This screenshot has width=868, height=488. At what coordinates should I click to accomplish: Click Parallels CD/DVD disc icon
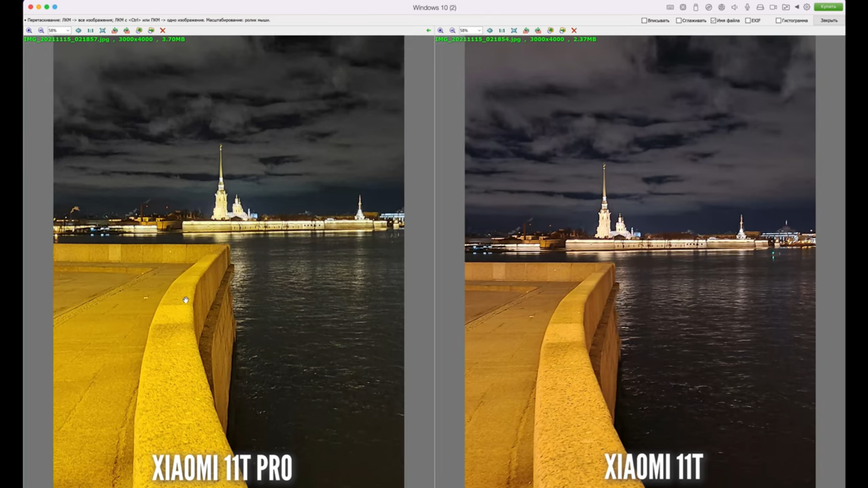click(x=709, y=7)
